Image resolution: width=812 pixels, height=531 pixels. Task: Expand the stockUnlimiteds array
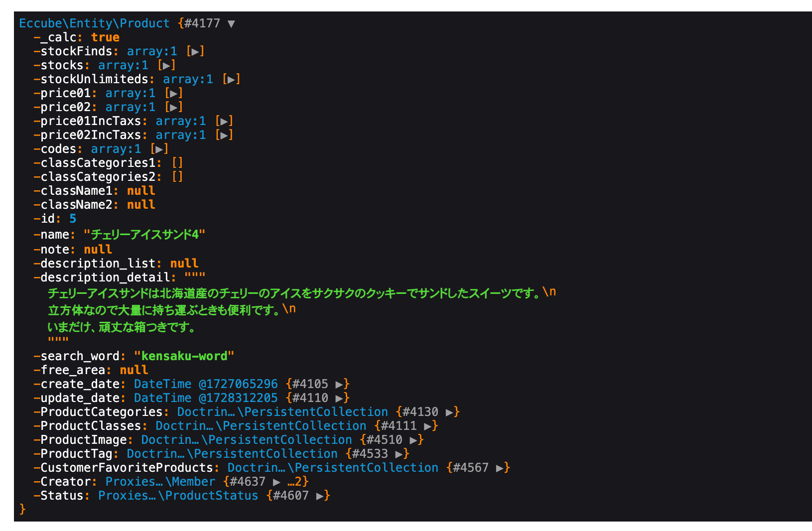point(231,80)
